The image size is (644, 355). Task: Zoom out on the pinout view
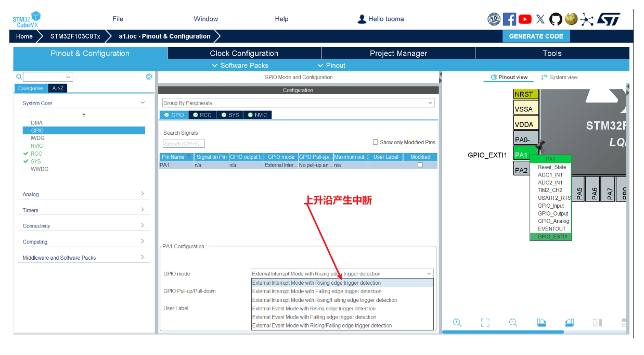pyautogui.click(x=513, y=323)
